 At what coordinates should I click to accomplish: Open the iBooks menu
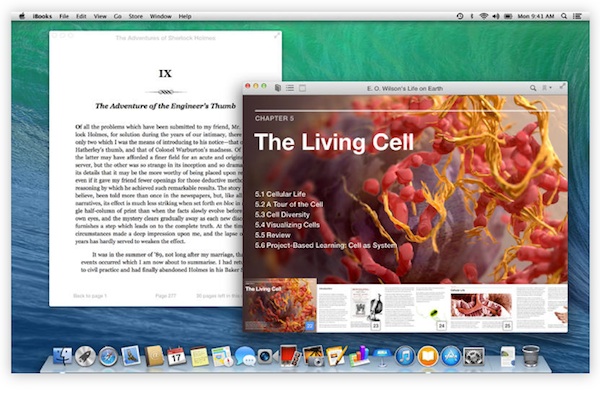(42, 16)
